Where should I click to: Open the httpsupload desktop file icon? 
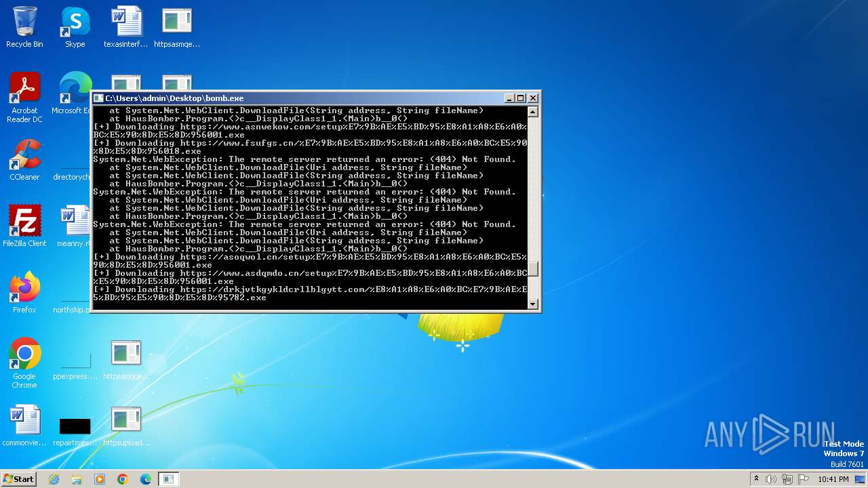(126, 426)
